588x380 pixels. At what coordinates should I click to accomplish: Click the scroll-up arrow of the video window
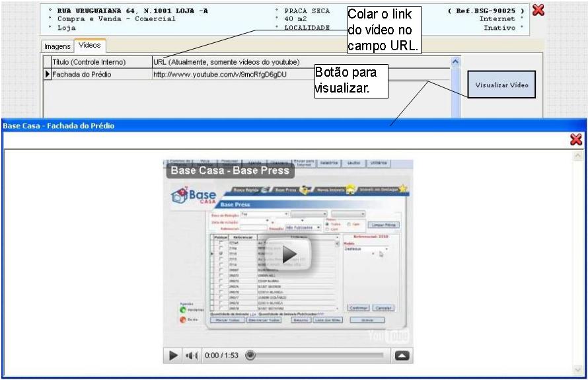pyautogui.click(x=578, y=156)
